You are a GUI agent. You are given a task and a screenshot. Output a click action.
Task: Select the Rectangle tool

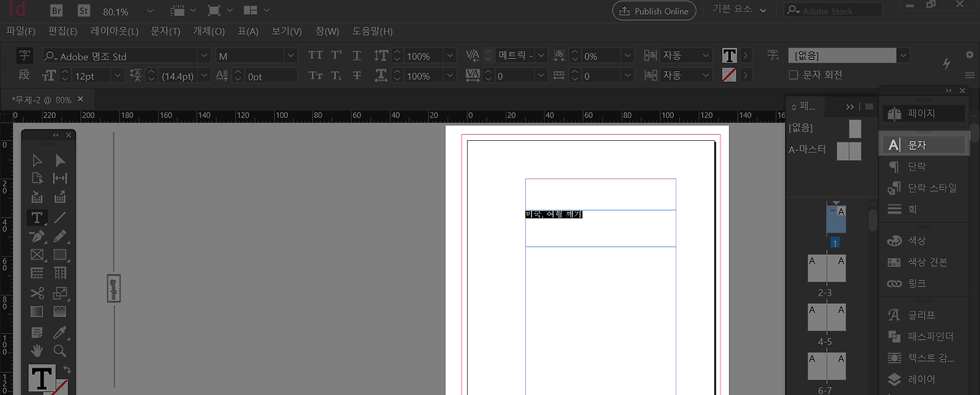60,255
